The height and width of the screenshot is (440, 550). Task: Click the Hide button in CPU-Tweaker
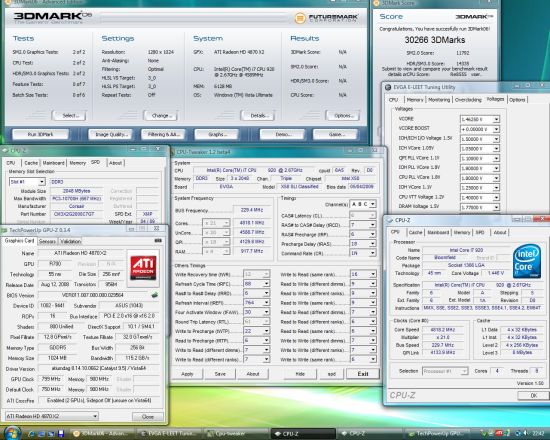300,374
